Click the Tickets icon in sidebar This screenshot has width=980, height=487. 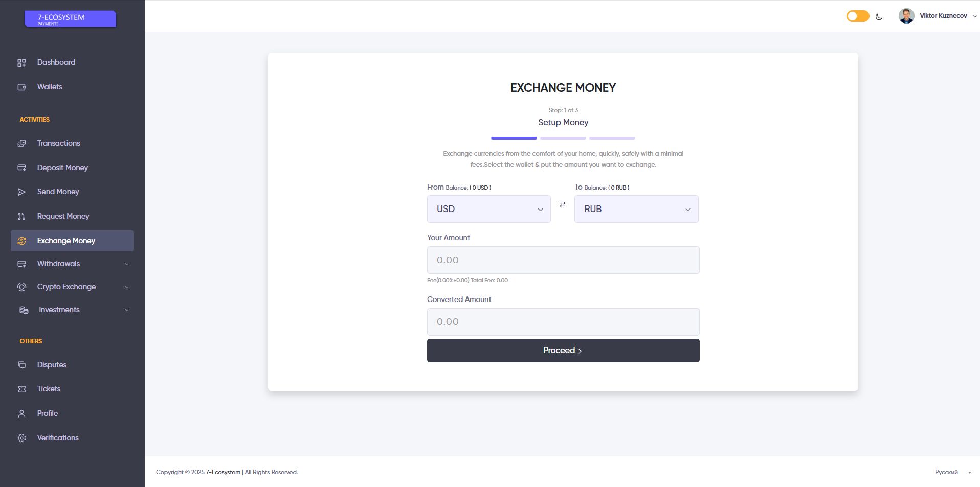coord(21,389)
